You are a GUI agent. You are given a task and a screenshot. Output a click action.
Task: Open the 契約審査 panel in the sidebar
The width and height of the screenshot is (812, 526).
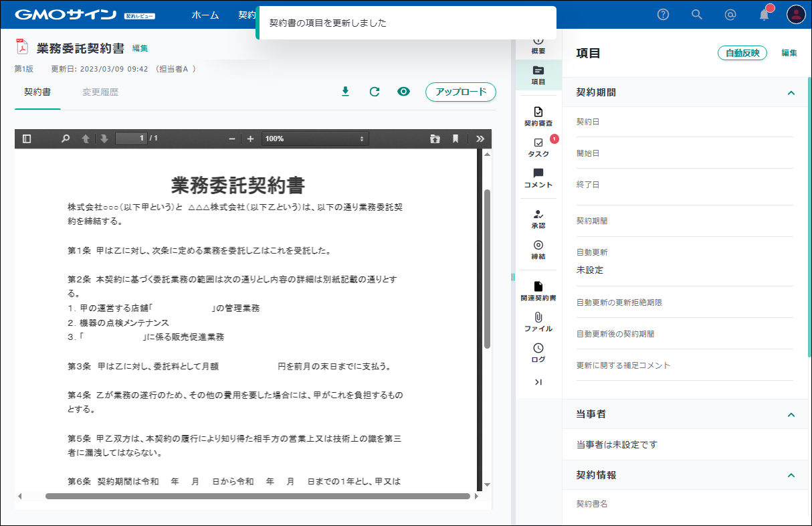click(x=538, y=116)
